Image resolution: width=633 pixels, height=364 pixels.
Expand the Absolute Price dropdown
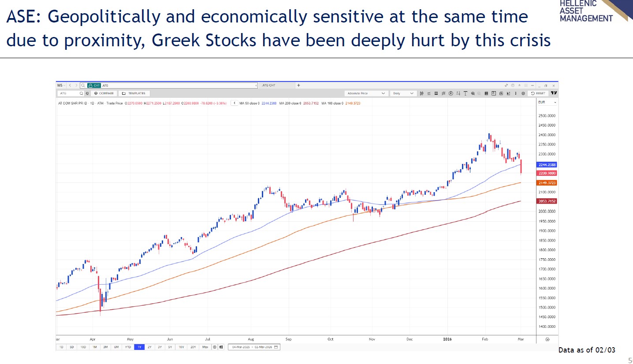[366, 93]
